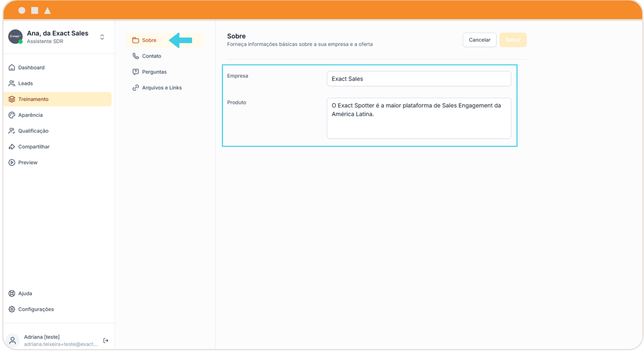The width and height of the screenshot is (644, 352).
Task: Switch to the Contato tab
Action: [165, 56]
